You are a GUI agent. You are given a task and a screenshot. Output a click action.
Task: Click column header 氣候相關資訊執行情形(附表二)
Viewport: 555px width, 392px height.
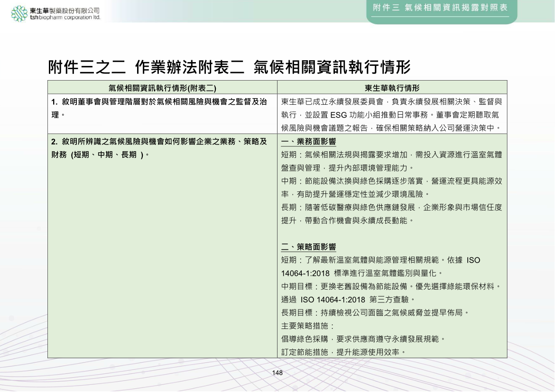click(x=162, y=88)
